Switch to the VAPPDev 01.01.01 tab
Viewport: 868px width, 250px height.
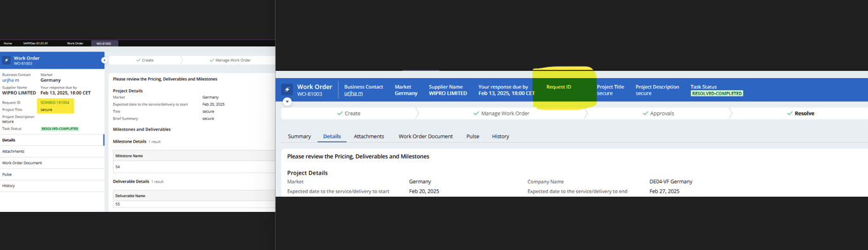pos(36,43)
